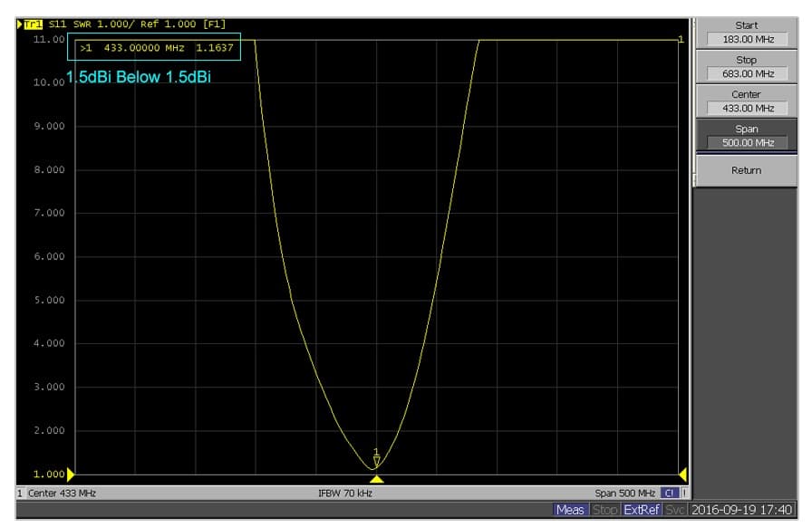Click the 1 Center 433 MHz channel bar text
This screenshot has width=812, height=527.
tap(57, 493)
